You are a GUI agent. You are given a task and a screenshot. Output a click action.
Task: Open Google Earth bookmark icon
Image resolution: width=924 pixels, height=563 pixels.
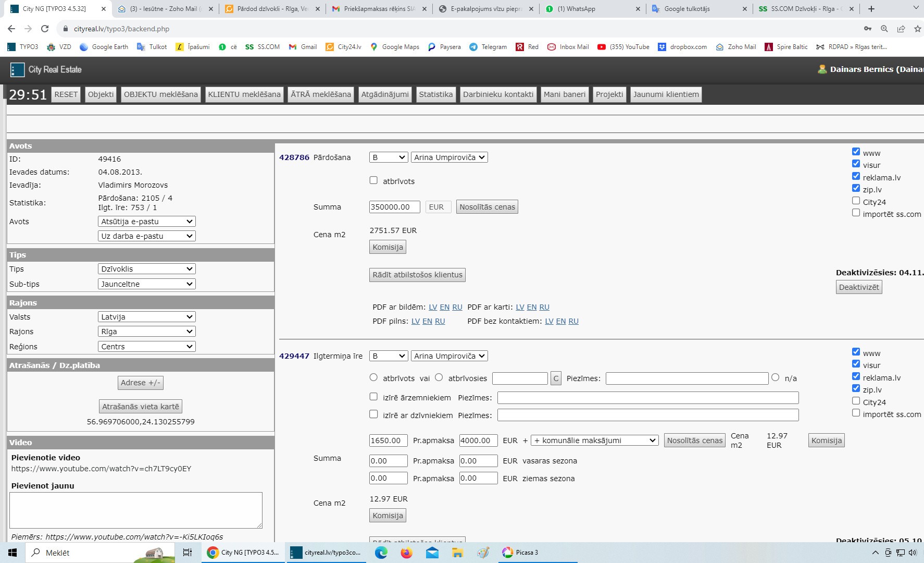click(x=84, y=47)
